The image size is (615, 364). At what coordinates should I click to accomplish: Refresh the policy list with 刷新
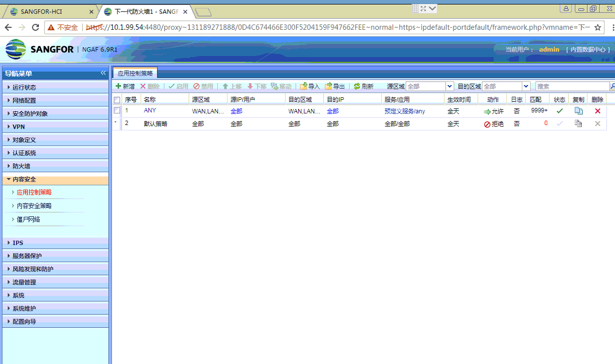click(364, 86)
